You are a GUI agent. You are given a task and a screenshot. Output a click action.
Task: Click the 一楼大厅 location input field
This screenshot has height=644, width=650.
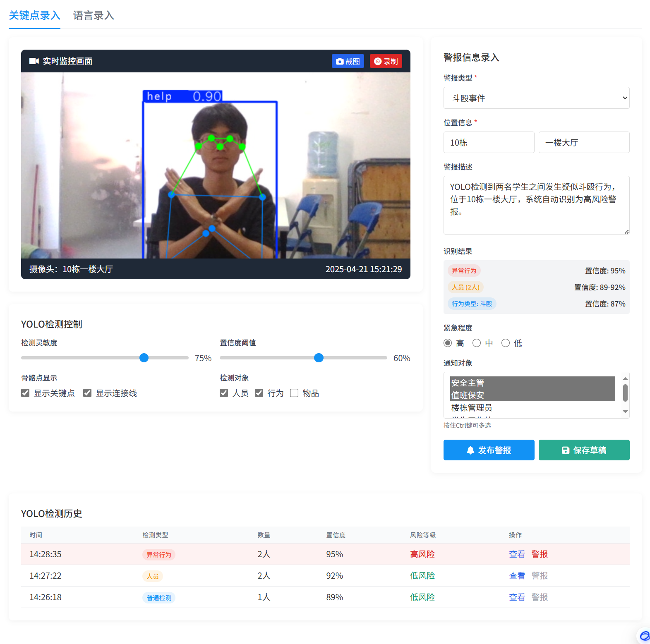(x=584, y=142)
